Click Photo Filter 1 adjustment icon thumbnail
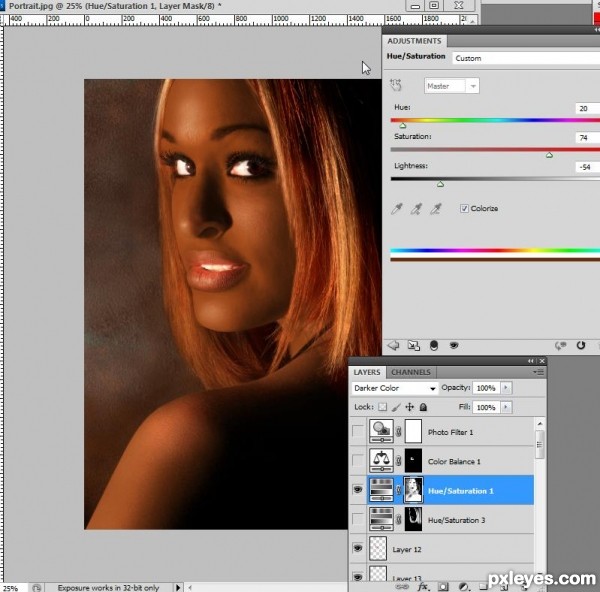The width and height of the screenshot is (600, 592). click(381, 431)
